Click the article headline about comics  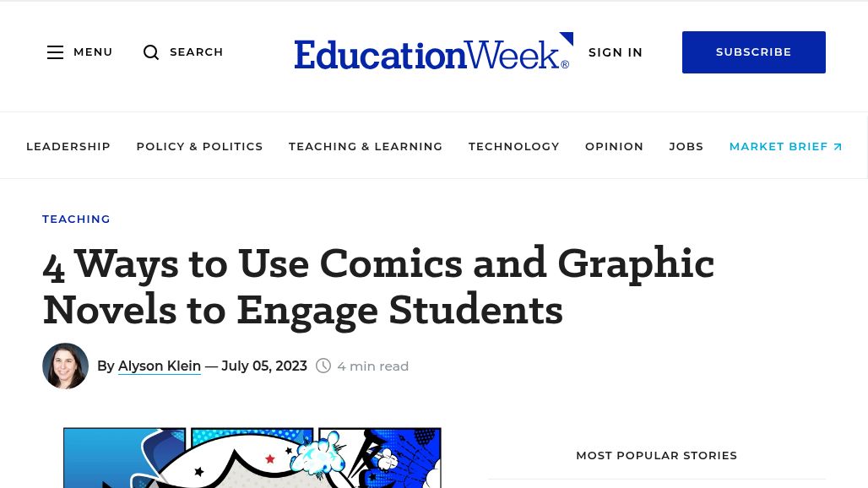pyautogui.click(x=378, y=287)
